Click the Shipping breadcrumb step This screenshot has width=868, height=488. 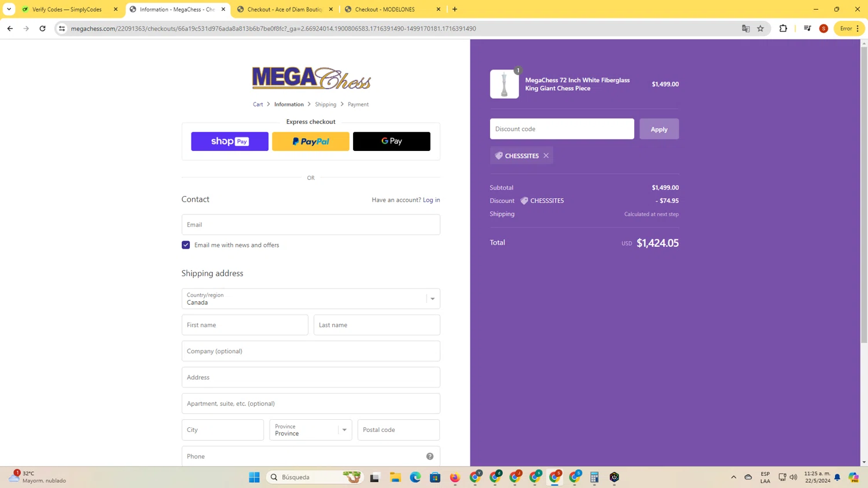click(x=326, y=105)
